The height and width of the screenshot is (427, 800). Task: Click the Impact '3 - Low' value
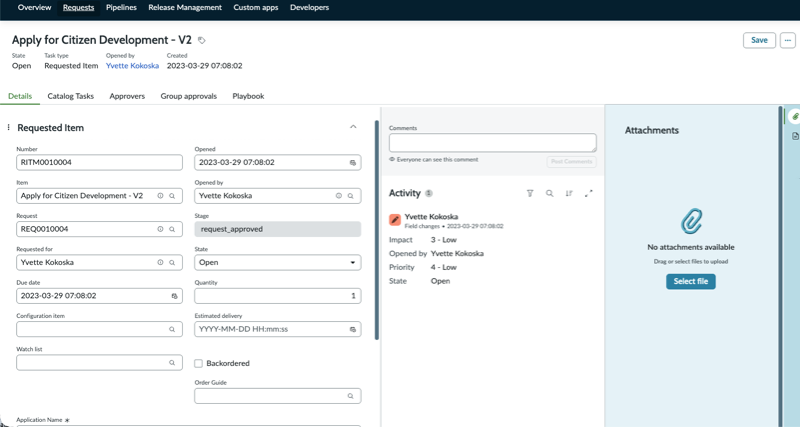tap(443, 240)
